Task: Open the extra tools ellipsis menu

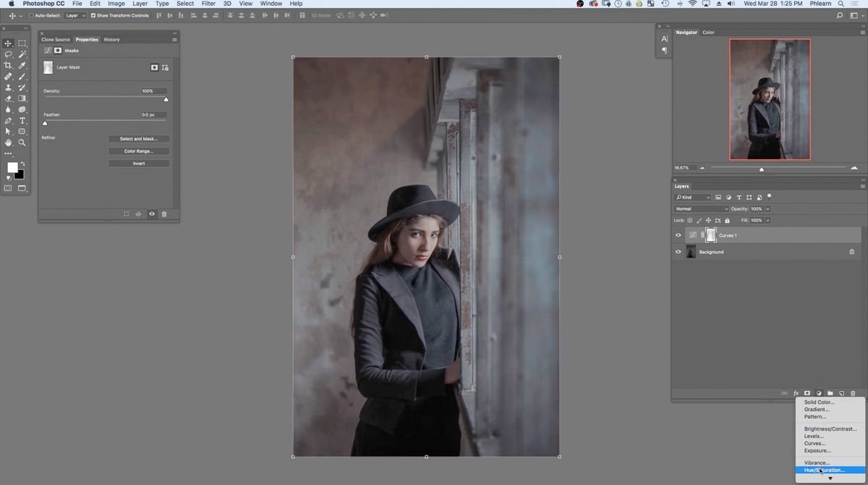Action: pos(8,153)
